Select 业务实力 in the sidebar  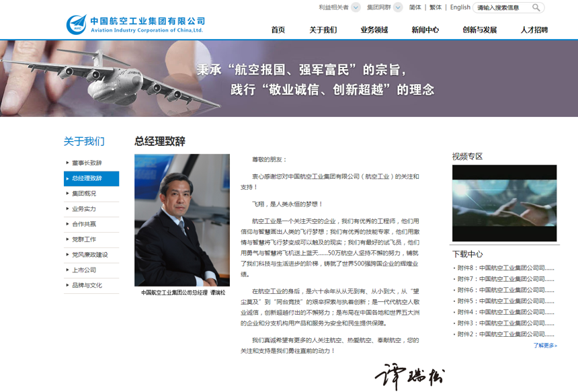(91, 209)
